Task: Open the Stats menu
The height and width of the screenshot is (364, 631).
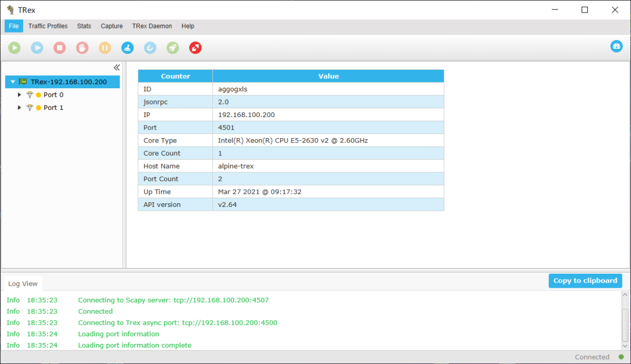Action: [x=84, y=26]
